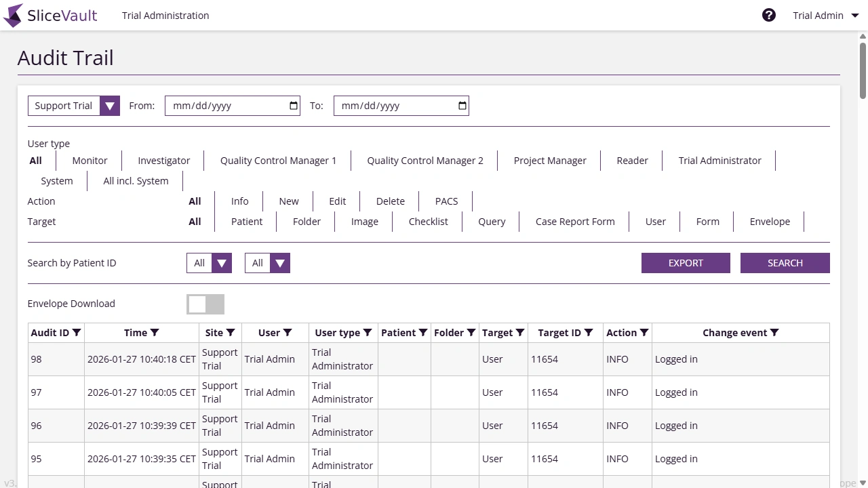This screenshot has width=868, height=488.
Task: Go to Trial Administration
Action: [165, 15]
